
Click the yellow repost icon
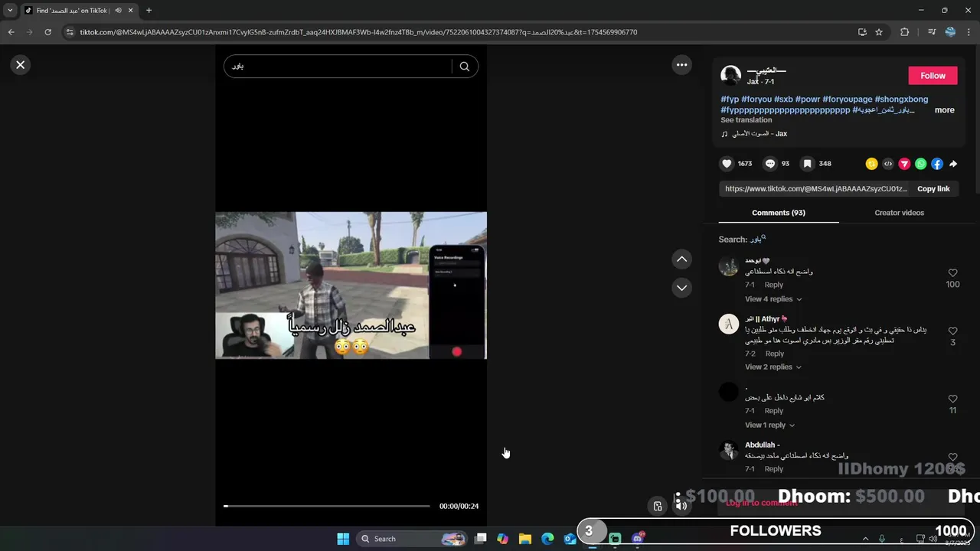[x=871, y=164]
